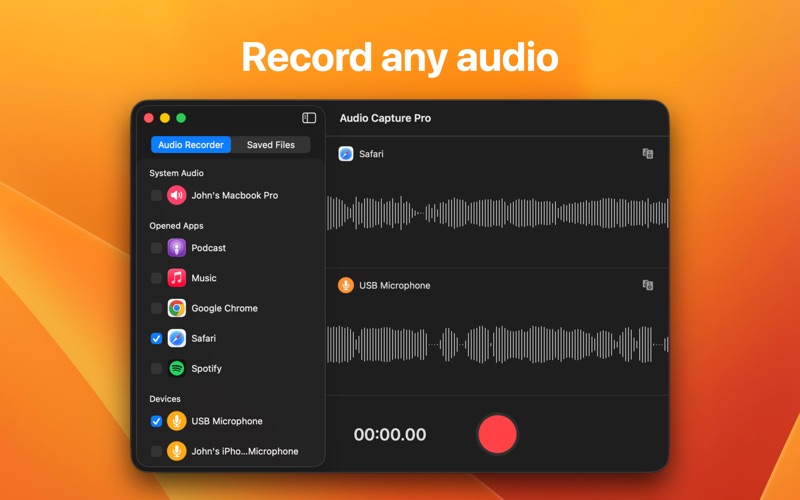Viewport: 800px width, 500px height.
Task: Click the John's iPhone Microphone icon
Action: (x=177, y=451)
